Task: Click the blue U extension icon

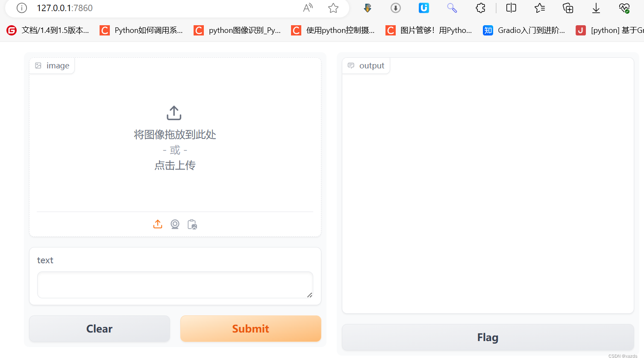Action: 423,8
